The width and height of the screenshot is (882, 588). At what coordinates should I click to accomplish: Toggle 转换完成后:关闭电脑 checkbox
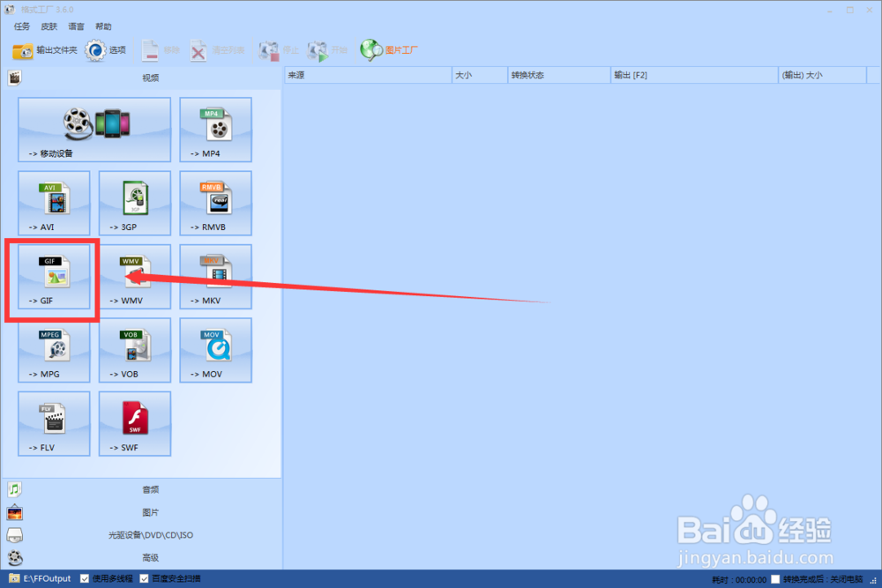pyautogui.click(x=775, y=579)
